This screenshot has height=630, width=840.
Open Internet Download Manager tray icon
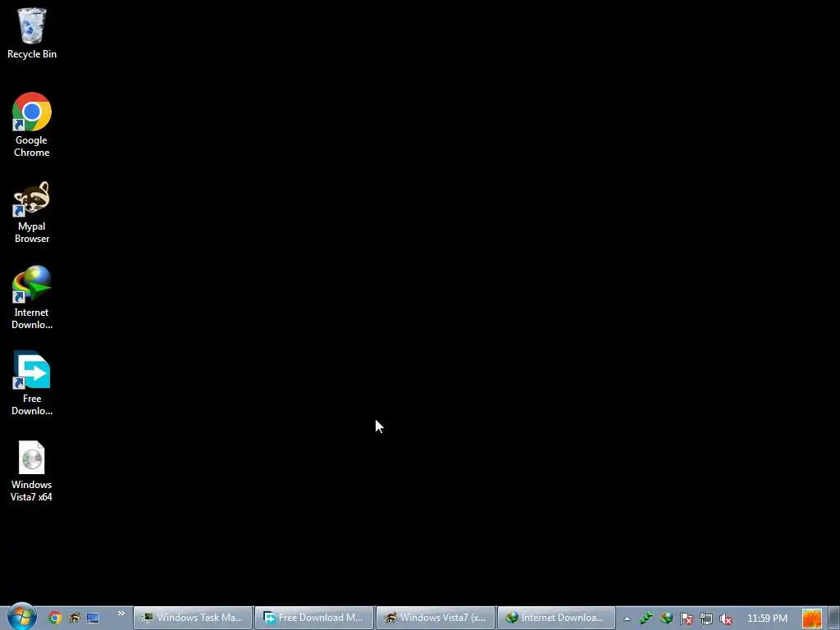pos(666,619)
